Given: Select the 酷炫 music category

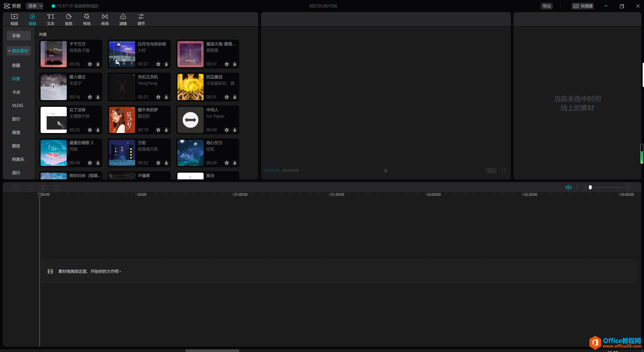Looking at the screenshot, I should (x=16, y=146).
